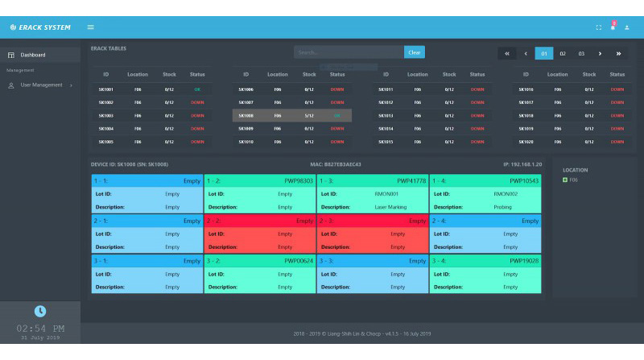Screen dimensions: 644x360
Task: Open slot 3 - 4 PWP19028 card
Action: coord(485,274)
